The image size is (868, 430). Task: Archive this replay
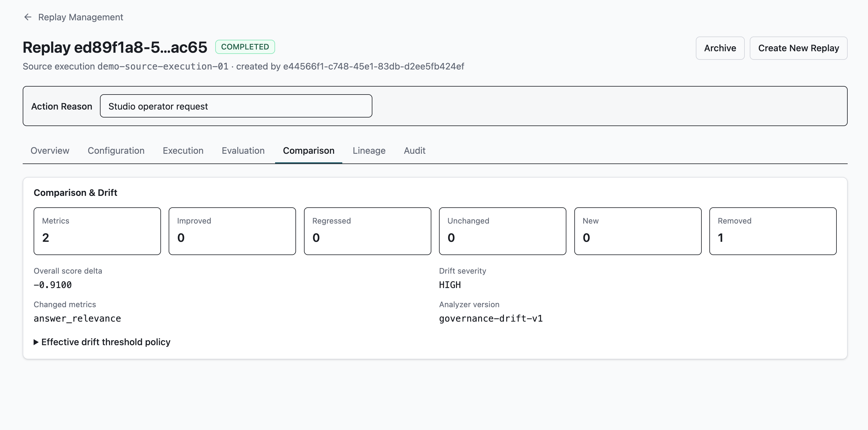tap(720, 48)
